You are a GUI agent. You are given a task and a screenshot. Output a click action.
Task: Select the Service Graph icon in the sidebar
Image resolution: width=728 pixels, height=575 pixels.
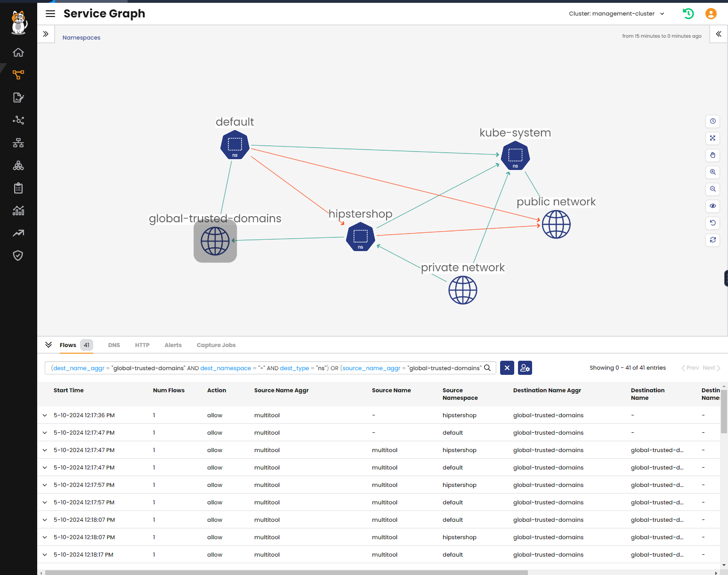click(18, 74)
